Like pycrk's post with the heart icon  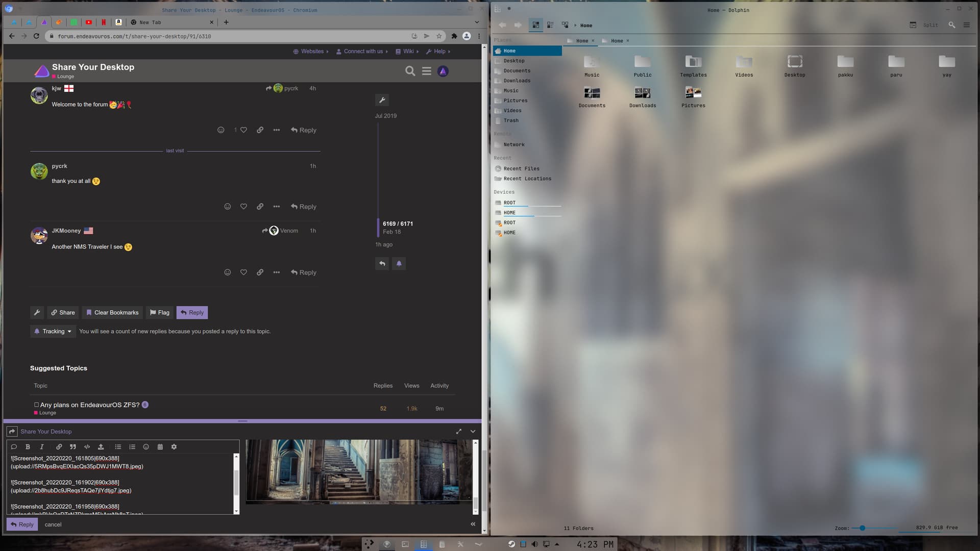243,206
